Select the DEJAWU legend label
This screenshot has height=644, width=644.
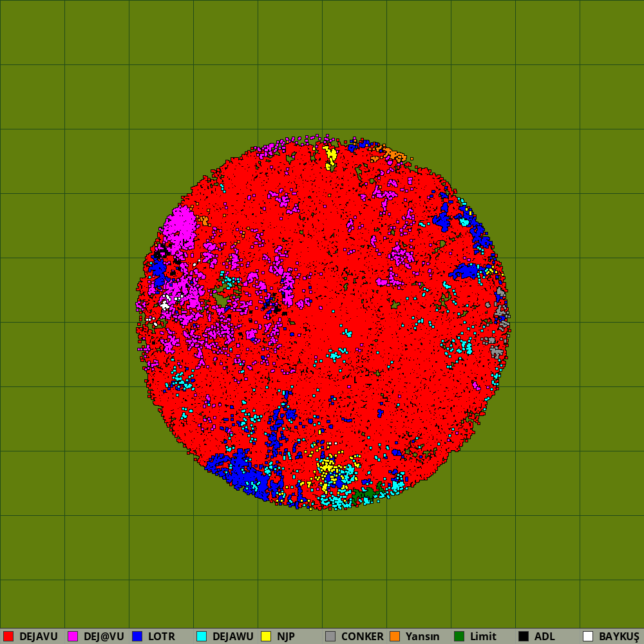click(233, 637)
